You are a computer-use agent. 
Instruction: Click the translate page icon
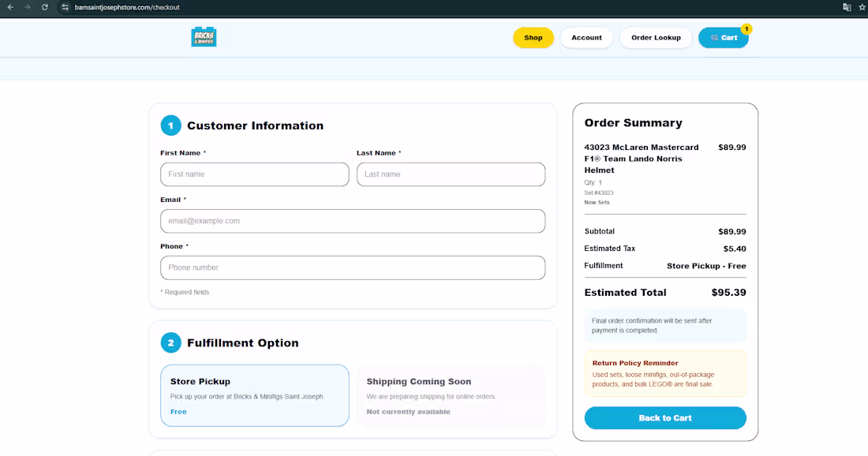[847, 7]
